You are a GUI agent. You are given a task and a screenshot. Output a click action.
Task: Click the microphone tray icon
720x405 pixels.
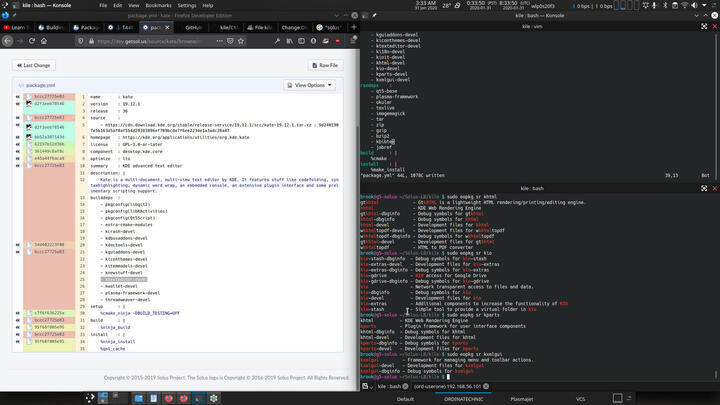[655, 6]
